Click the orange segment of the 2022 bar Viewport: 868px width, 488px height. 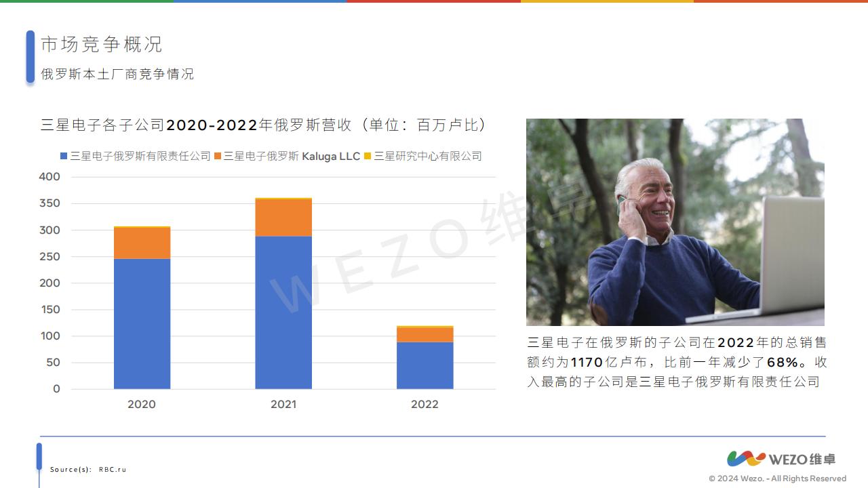(x=425, y=335)
